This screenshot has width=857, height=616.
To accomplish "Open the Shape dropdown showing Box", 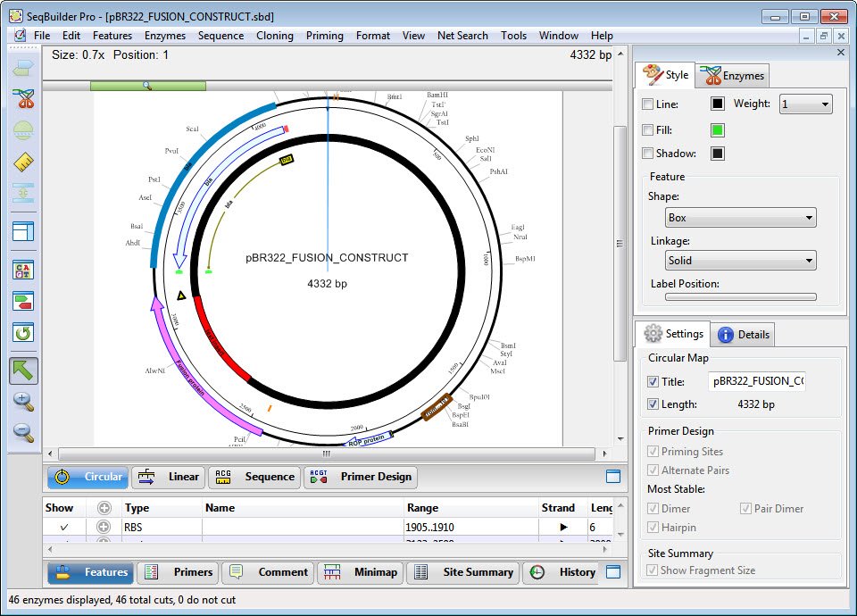I will tap(741, 218).
